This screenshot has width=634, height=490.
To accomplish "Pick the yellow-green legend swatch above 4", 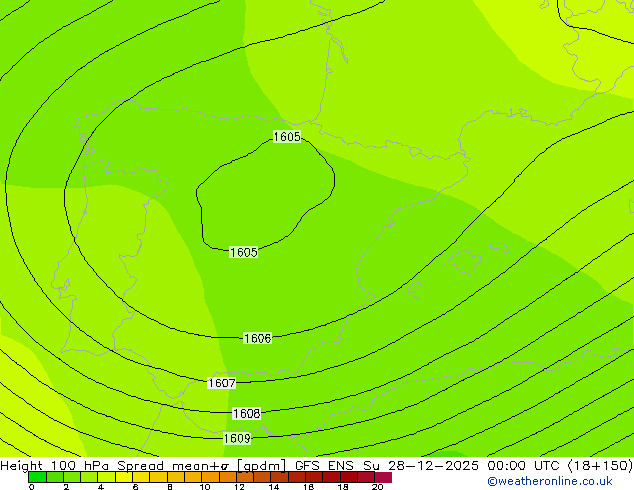I will click(x=106, y=477).
